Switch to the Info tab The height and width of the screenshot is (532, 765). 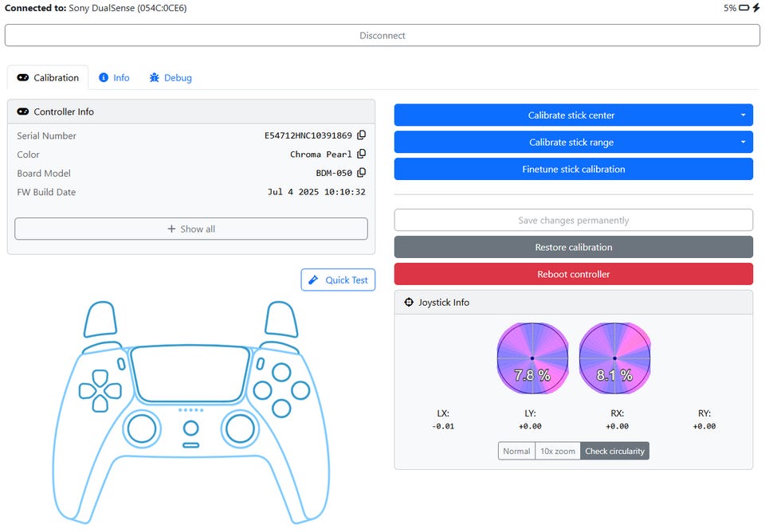(114, 77)
